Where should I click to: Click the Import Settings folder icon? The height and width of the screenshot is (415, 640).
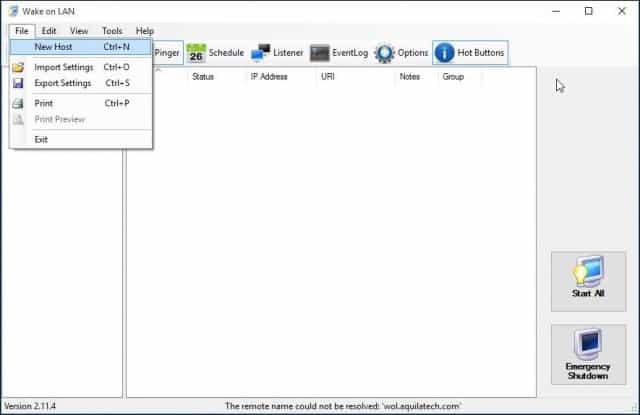click(x=18, y=67)
